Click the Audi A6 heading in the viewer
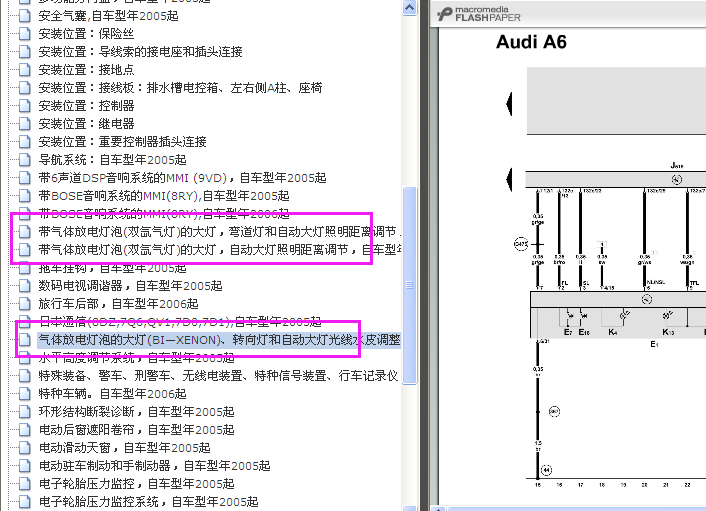Image resolution: width=706 pixels, height=511 pixels. tap(531, 42)
